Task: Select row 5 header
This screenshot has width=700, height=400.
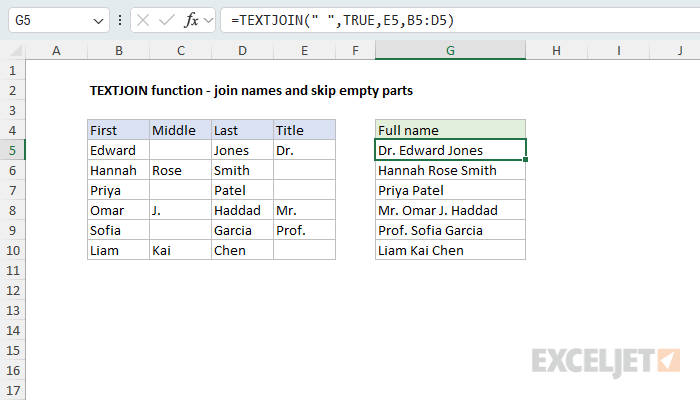Action: pos(12,150)
